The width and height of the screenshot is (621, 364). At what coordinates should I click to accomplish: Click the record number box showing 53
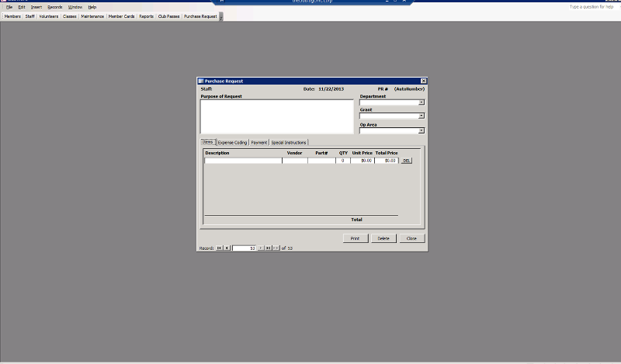point(244,248)
